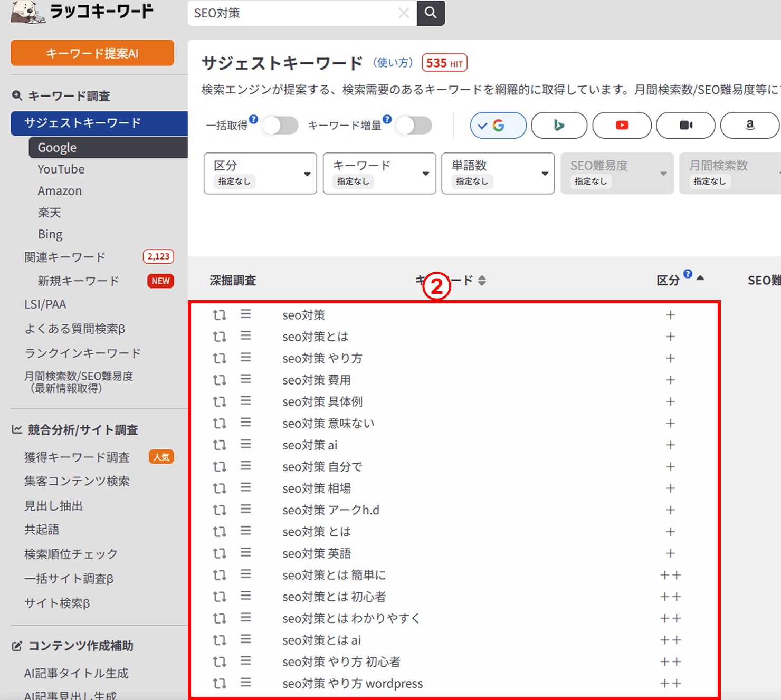
Task: Click re-search icon for seo対策とは row
Action: coord(220,337)
